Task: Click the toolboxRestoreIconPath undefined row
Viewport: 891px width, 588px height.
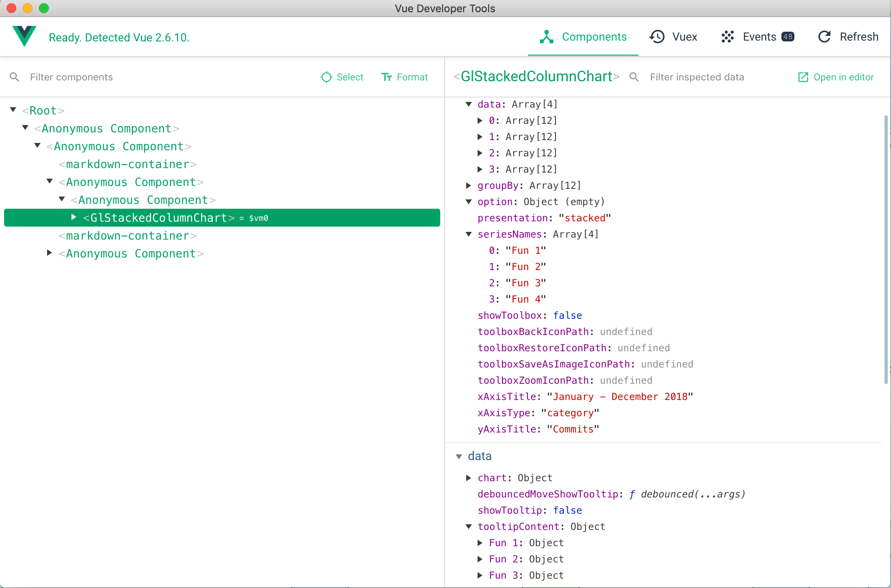Action: (574, 348)
